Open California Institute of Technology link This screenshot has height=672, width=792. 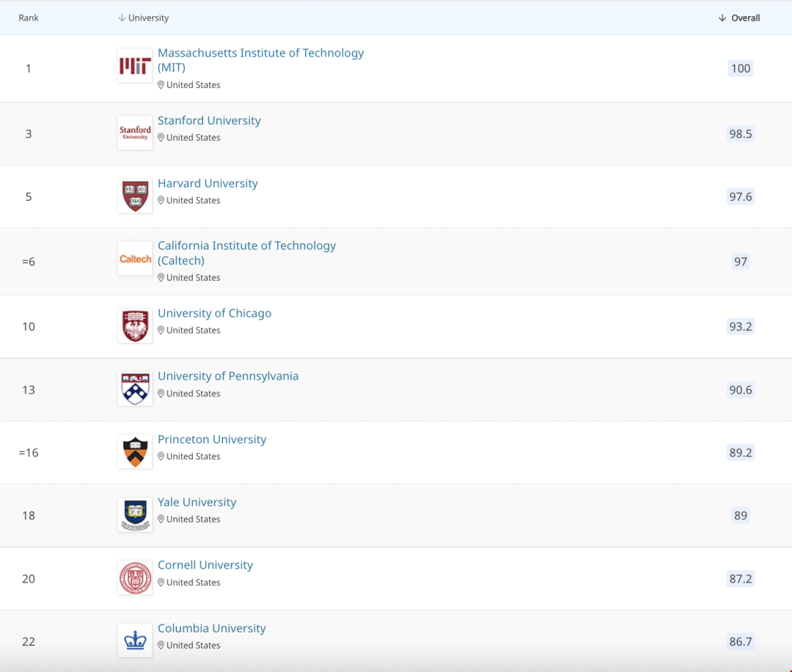coord(246,253)
